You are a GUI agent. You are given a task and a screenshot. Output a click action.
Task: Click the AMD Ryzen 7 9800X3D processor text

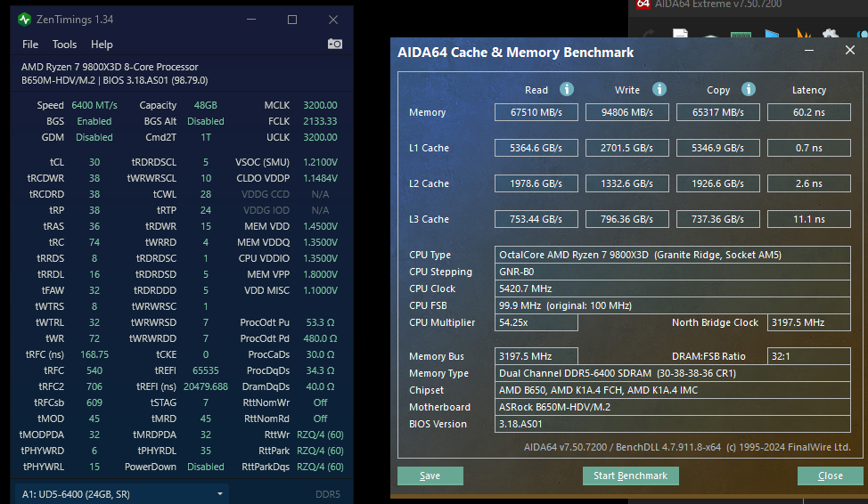tap(110, 67)
